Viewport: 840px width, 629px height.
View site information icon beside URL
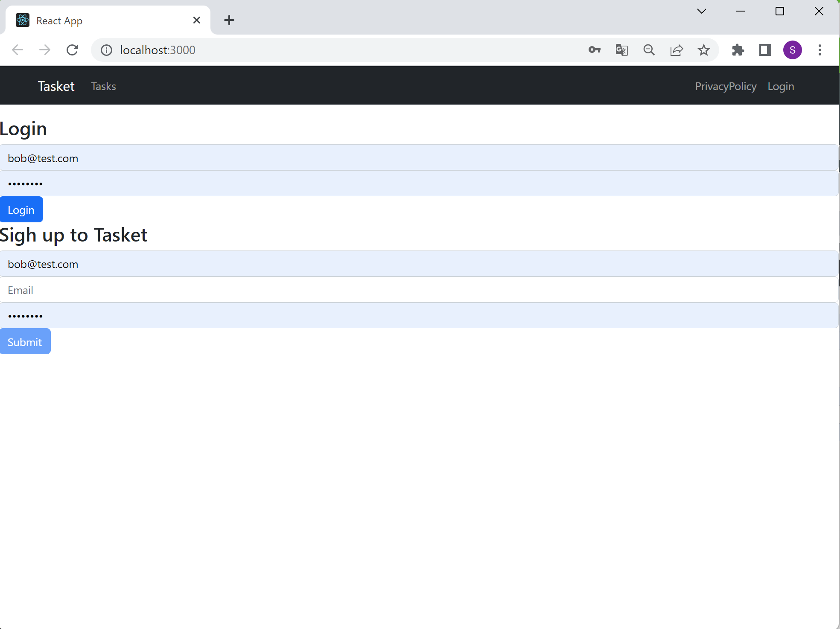coord(106,50)
